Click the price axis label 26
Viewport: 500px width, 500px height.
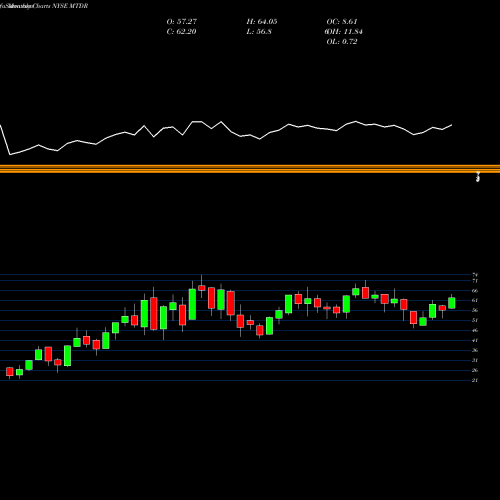click(475, 370)
